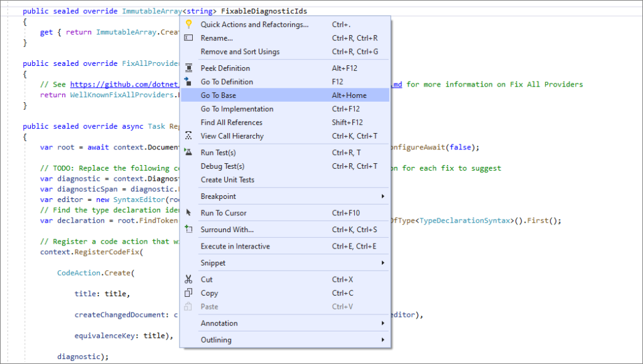
Task: Click the Cut scissors icon
Action: 188,279
